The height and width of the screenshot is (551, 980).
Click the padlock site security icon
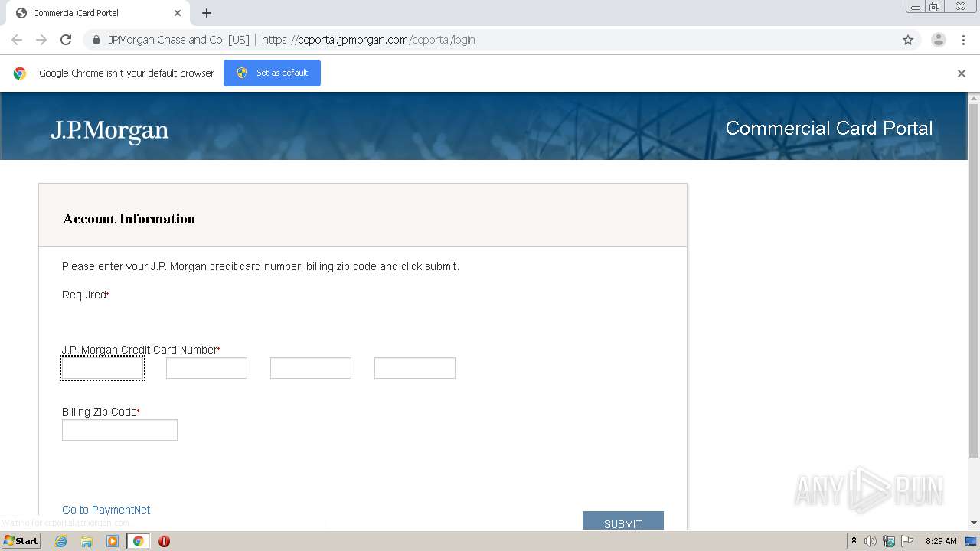click(96, 40)
